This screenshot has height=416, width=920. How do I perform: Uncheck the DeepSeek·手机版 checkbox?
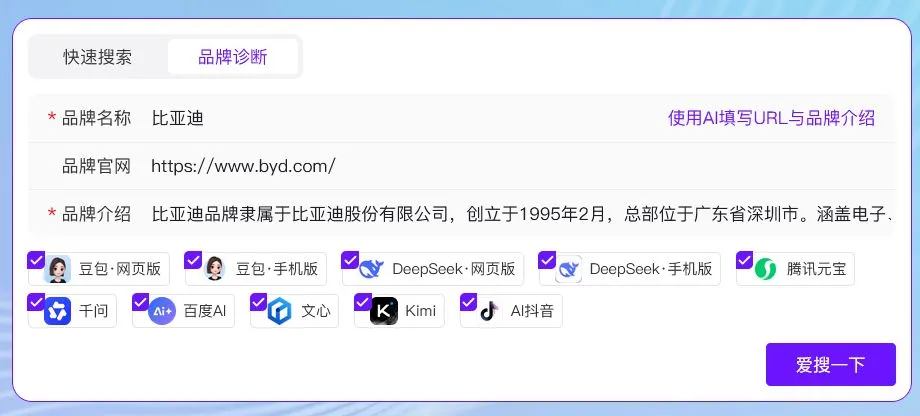pyautogui.click(x=547, y=260)
